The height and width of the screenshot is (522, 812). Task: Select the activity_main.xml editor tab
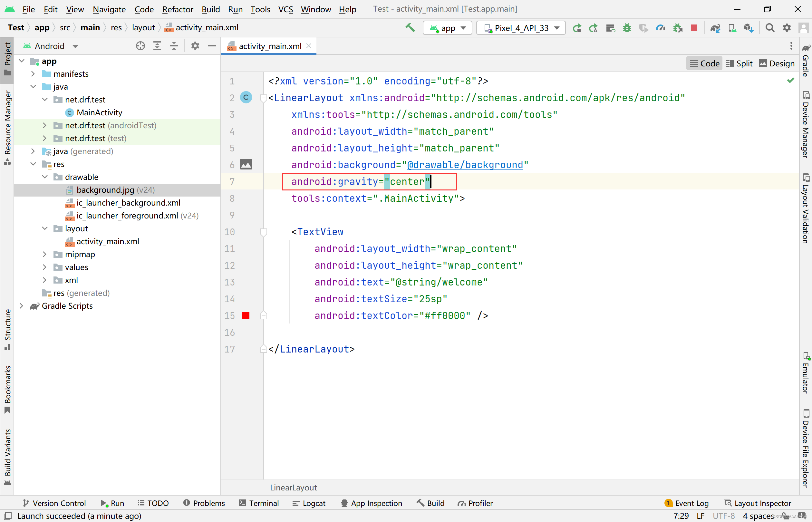pyautogui.click(x=269, y=46)
